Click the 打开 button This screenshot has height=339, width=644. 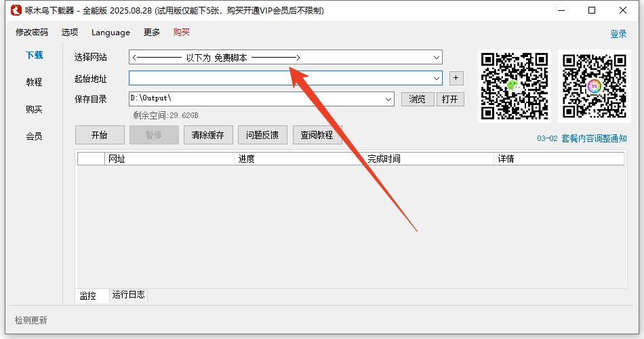pos(450,100)
